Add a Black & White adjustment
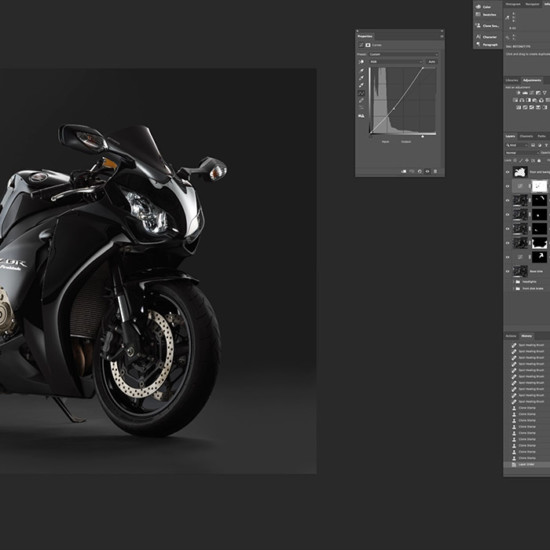Screen dimensions: 550x550 [x=529, y=100]
